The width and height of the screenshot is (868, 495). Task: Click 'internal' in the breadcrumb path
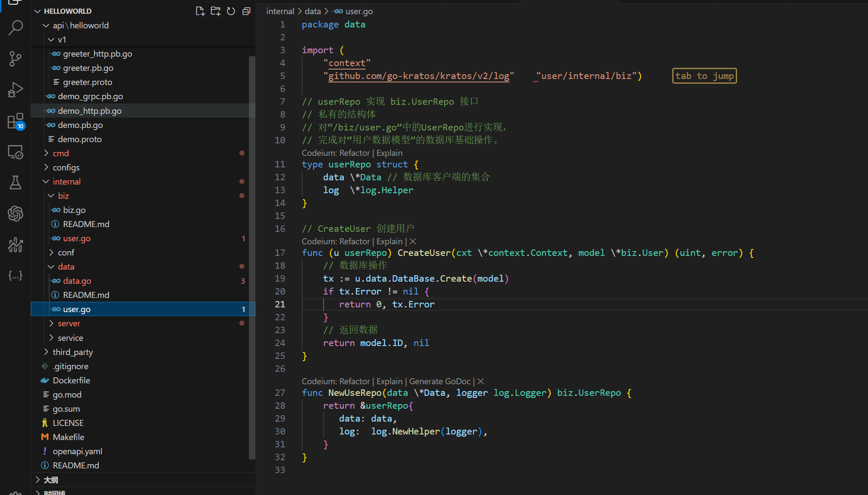click(x=280, y=11)
